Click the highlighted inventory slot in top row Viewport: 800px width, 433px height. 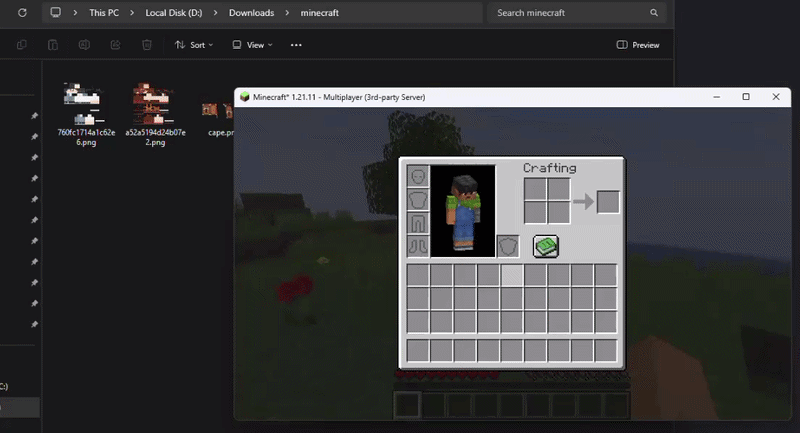pyautogui.click(x=512, y=275)
